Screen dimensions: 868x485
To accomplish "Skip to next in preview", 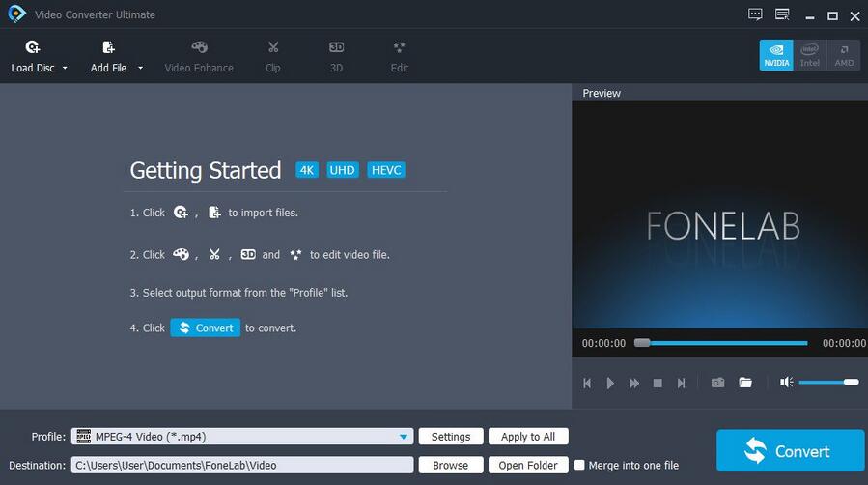I will coord(682,383).
